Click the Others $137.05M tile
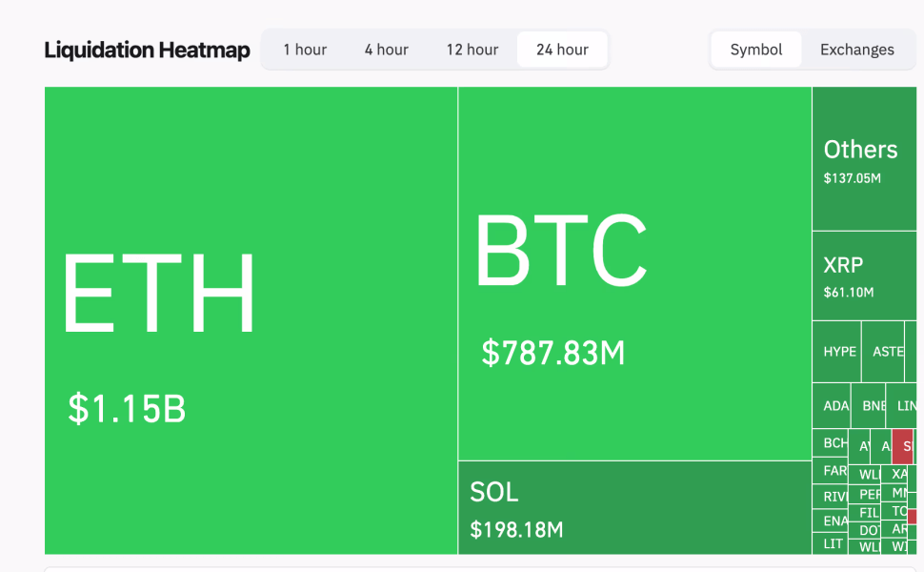924x572 pixels. click(864, 159)
